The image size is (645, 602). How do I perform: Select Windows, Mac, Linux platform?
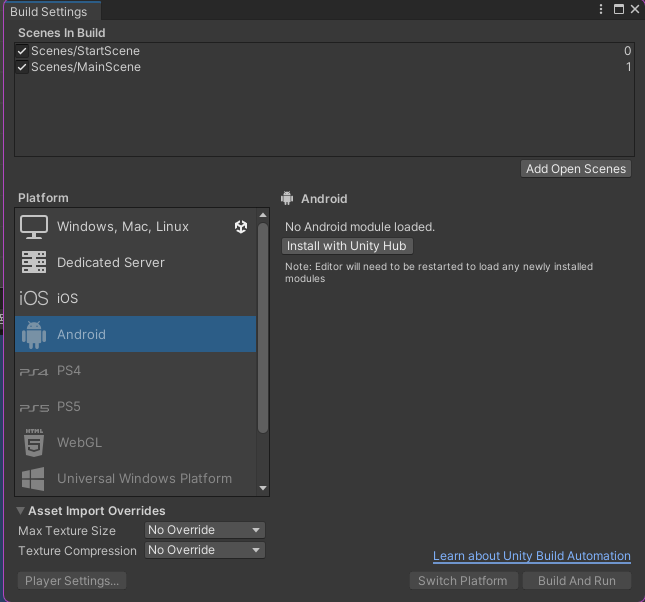(x=135, y=226)
